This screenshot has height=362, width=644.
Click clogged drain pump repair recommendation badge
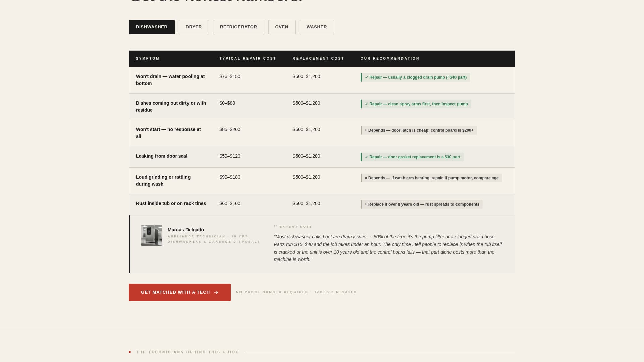tap(415, 77)
